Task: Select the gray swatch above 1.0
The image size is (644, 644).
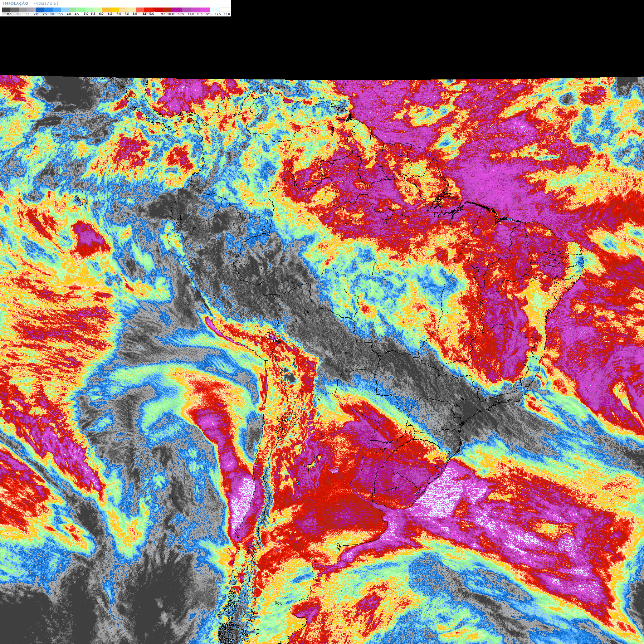Action: click(15, 10)
